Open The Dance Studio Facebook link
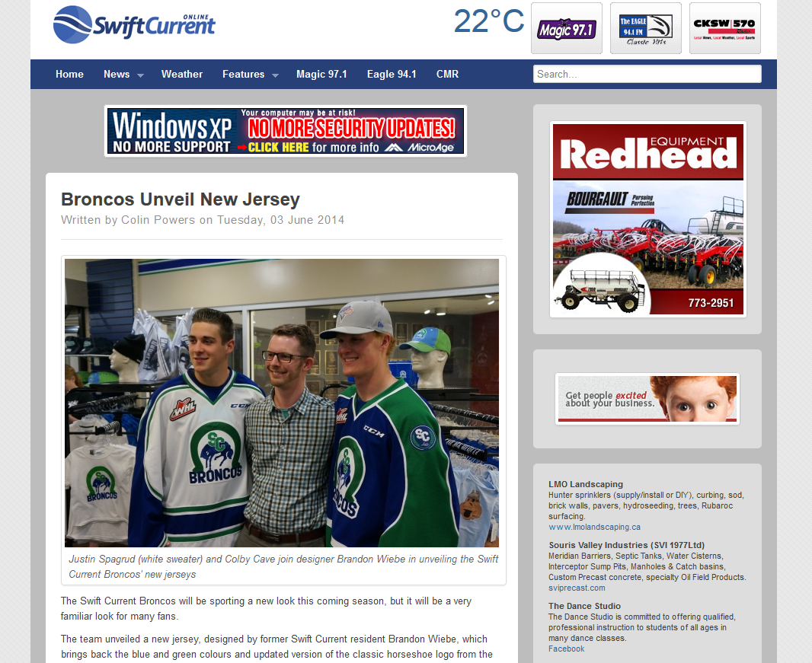This screenshot has height=663, width=812. point(566,649)
